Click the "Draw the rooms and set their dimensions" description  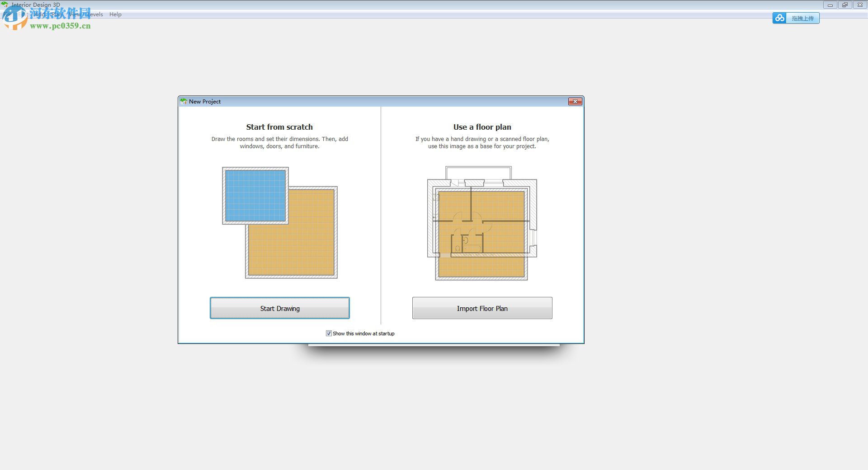pyautogui.click(x=279, y=143)
